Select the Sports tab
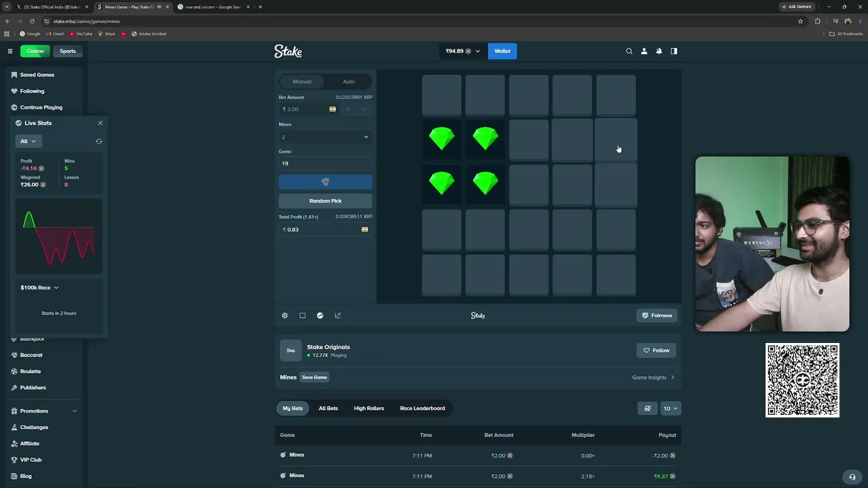 68,51
